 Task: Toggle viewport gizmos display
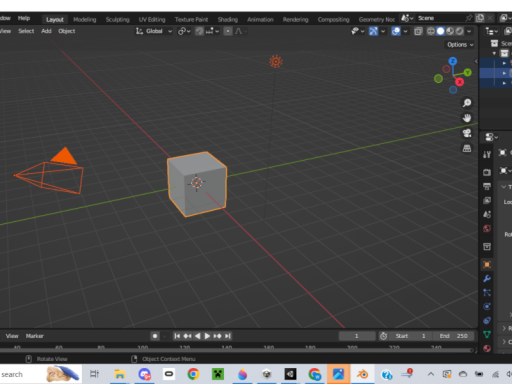point(373,31)
